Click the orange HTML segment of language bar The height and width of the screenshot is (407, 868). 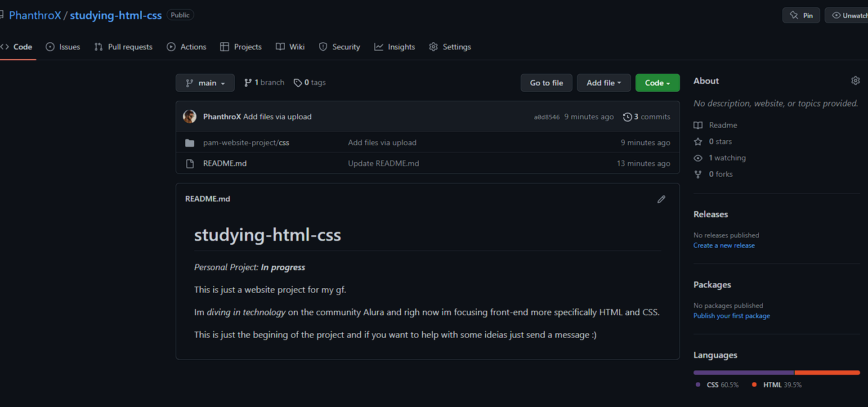point(827,372)
